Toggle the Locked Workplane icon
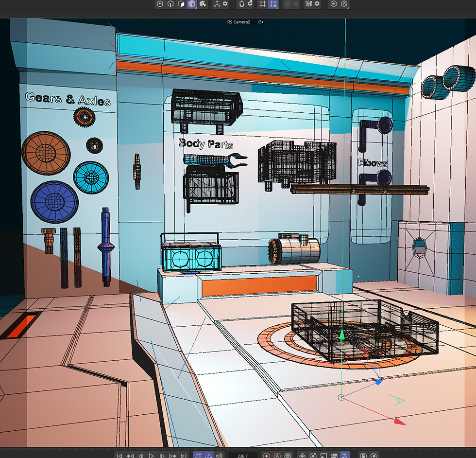 click(x=273, y=4)
